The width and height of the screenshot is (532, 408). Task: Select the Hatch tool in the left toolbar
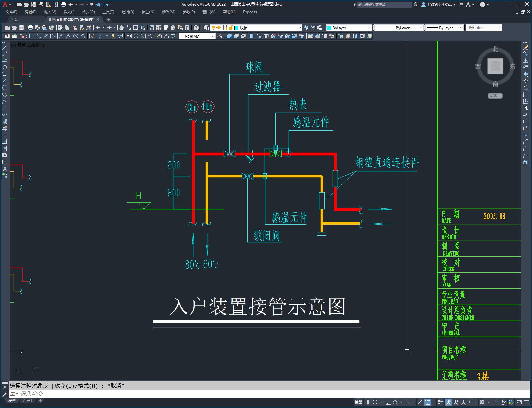(x=5, y=142)
